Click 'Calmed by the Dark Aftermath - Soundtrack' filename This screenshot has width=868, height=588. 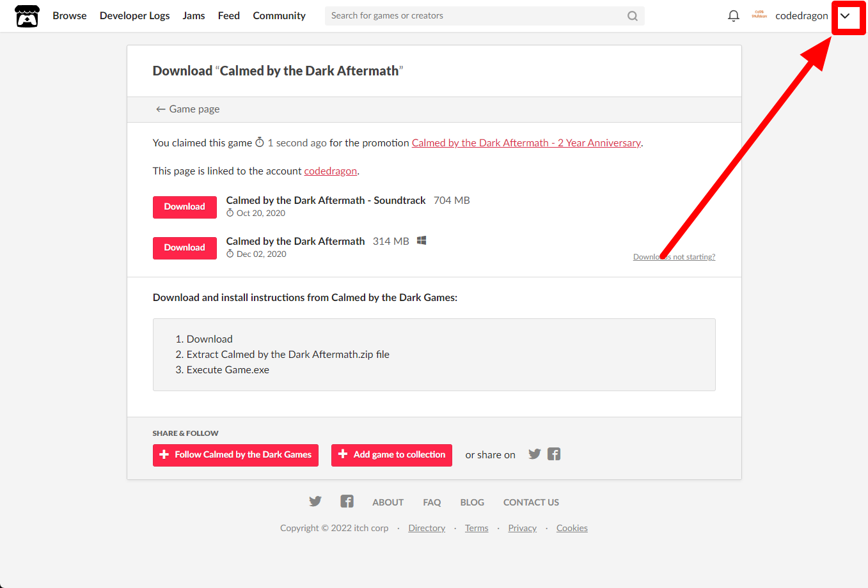(x=326, y=200)
